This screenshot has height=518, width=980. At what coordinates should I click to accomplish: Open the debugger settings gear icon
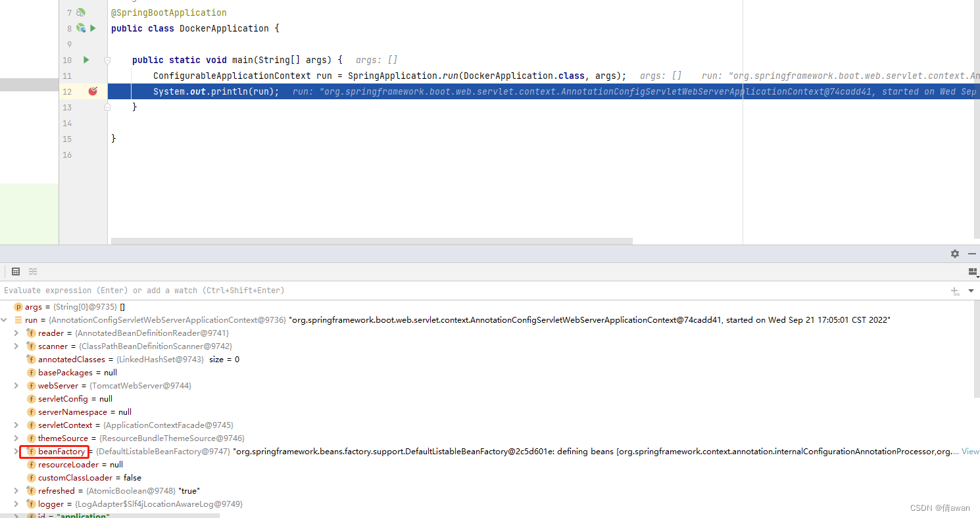[954, 254]
